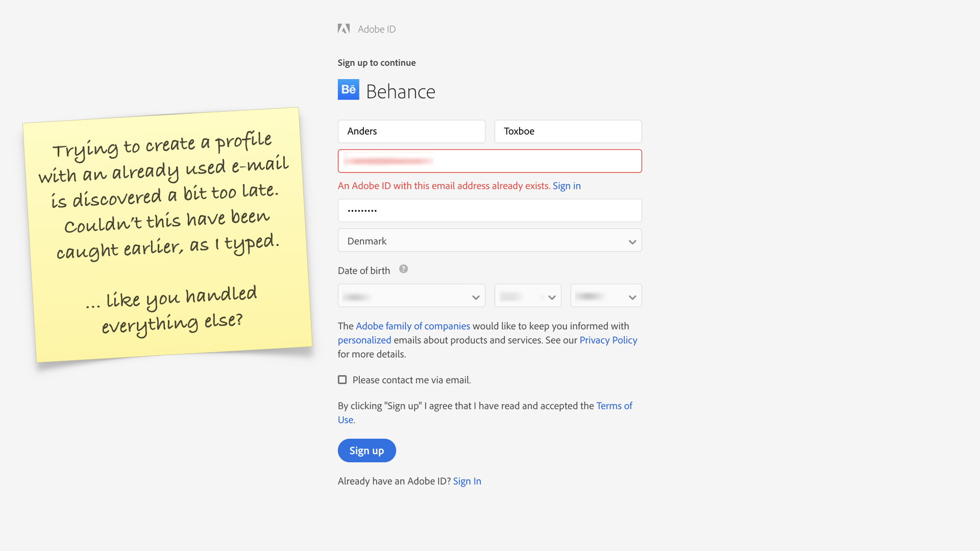The width and height of the screenshot is (980, 551).
Task: Click 'Sign in' link in error message
Action: (x=567, y=186)
